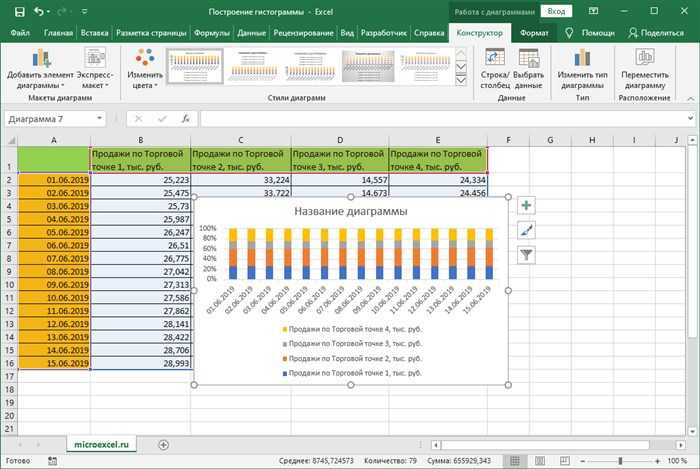This screenshot has height=469, width=700.
Task: Switch to the Главная tab
Action: 58,33
